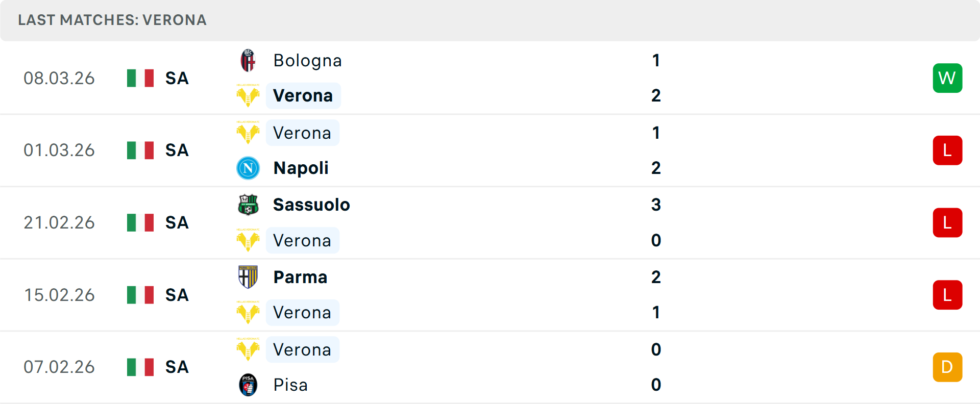980x404 pixels.
Task: Click the 15.02.26 match date
Action: point(59,295)
